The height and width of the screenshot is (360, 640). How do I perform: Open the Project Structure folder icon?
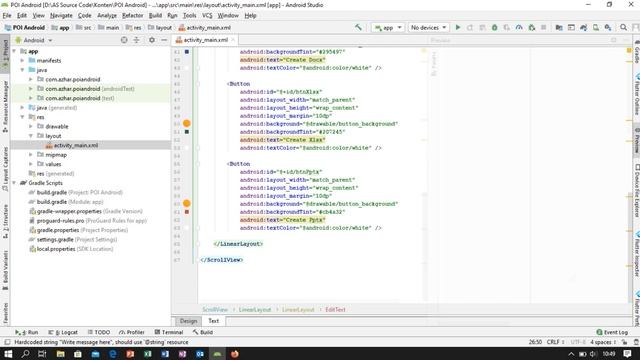(559, 27)
